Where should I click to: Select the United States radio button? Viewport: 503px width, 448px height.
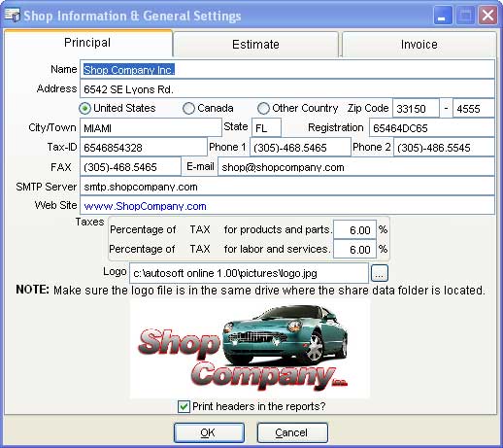pyautogui.click(x=84, y=108)
